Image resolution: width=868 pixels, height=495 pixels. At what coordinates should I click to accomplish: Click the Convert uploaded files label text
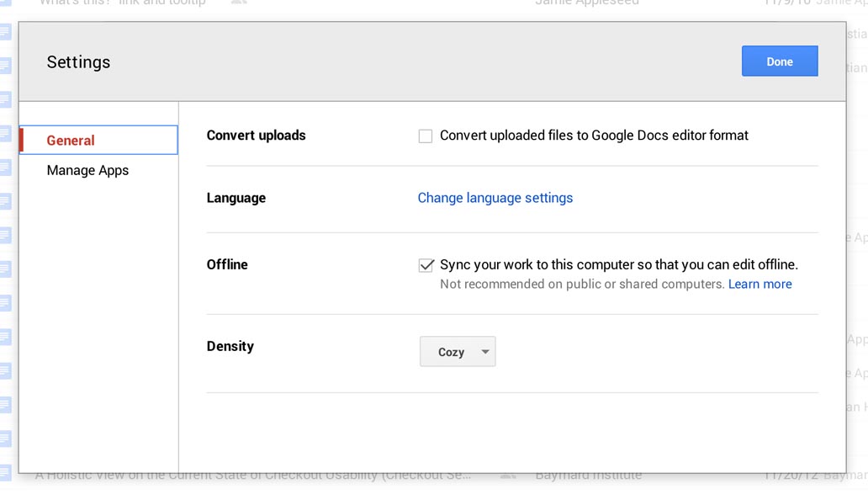tap(593, 136)
